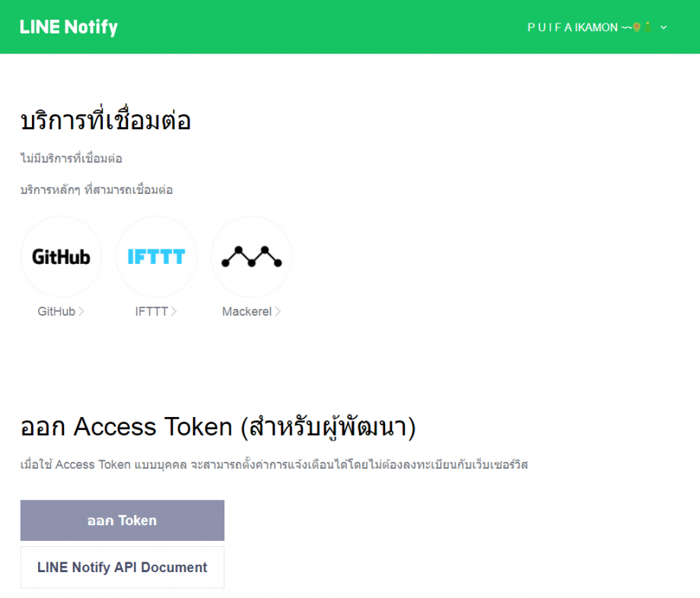
Task: Select the circular IFTTT badge
Action: click(156, 256)
